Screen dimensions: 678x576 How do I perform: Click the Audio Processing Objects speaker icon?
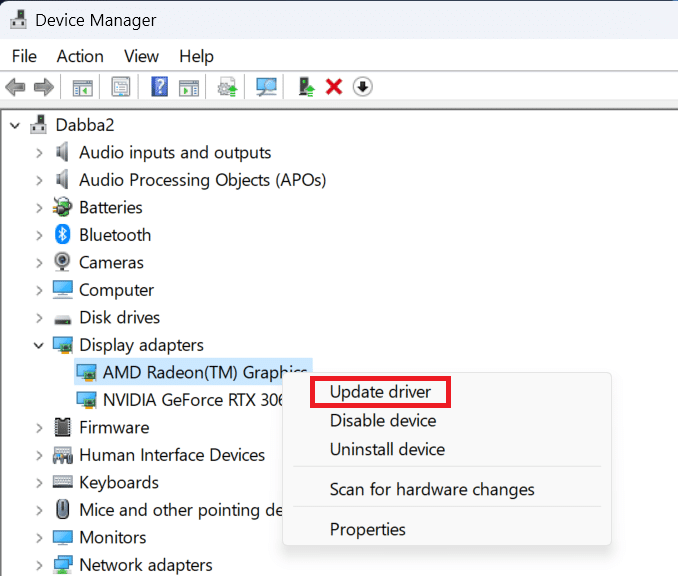click(63, 179)
